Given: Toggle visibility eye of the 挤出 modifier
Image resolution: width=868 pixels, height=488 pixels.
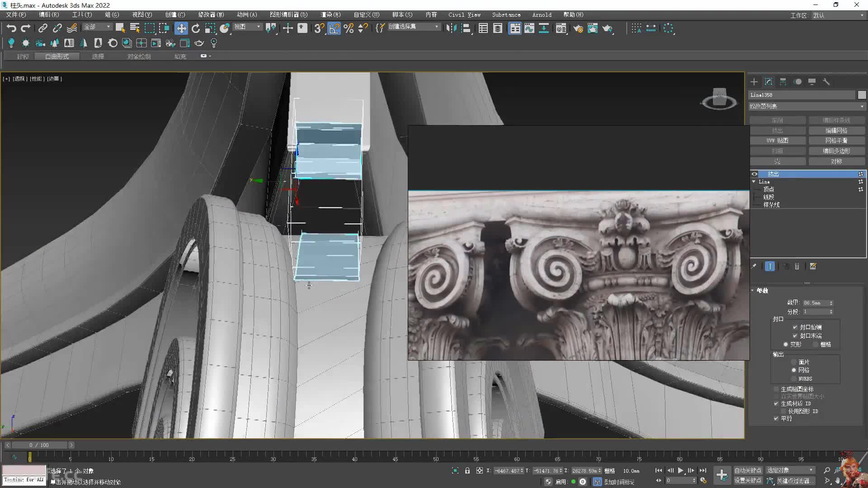Looking at the screenshot, I should pyautogui.click(x=755, y=174).
